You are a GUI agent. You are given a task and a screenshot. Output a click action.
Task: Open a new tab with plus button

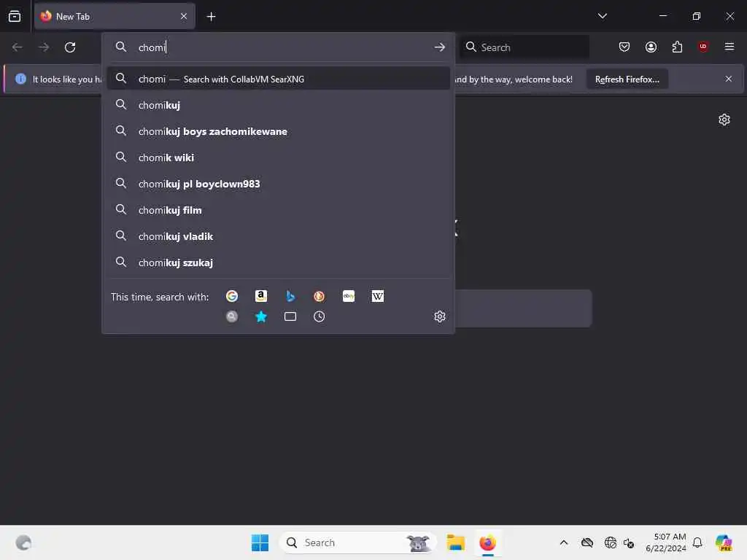(x=211, y=17)
